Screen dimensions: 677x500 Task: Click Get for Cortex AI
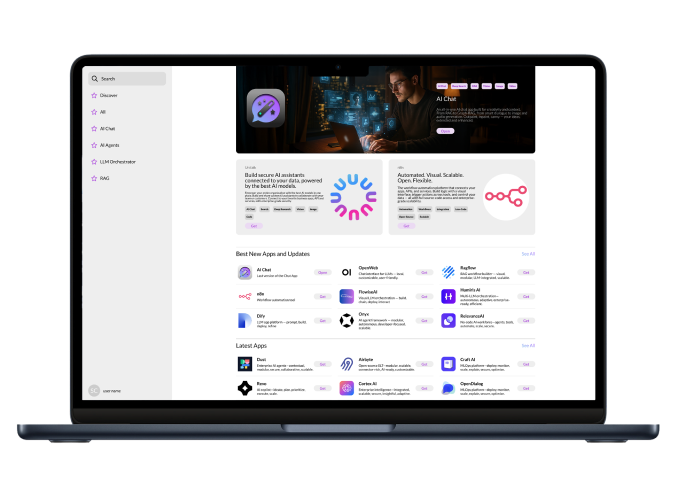coord(424,389)
